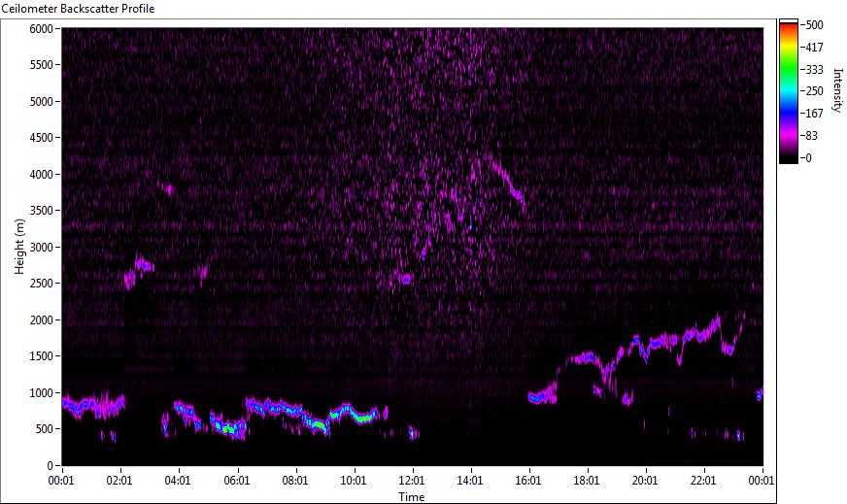Click the 04:01 time axis tick

178,481
